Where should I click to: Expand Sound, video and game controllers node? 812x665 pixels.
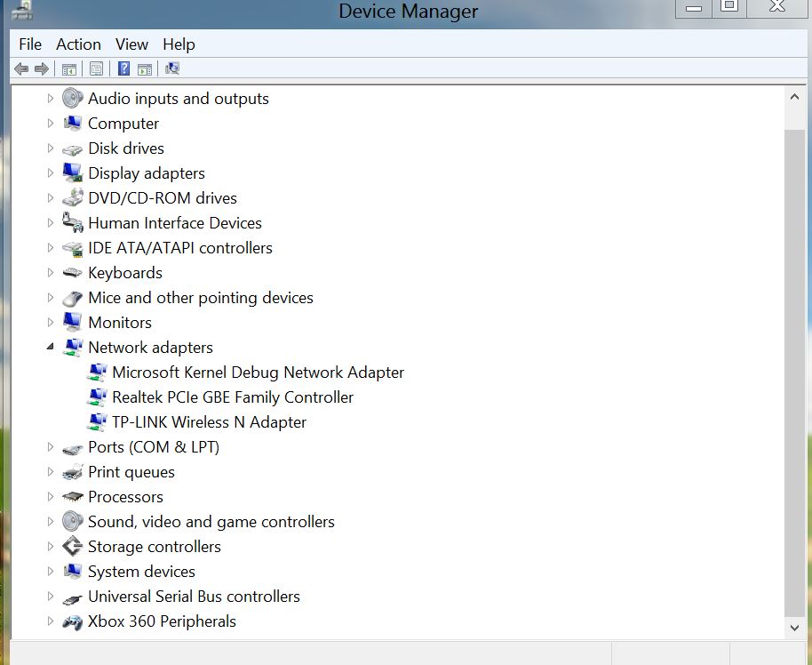tap(51, 521)
